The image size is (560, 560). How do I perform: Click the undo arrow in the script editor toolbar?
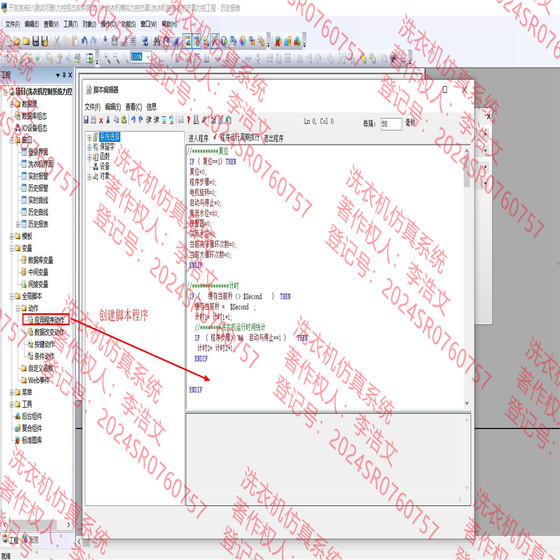click(133, 120)
